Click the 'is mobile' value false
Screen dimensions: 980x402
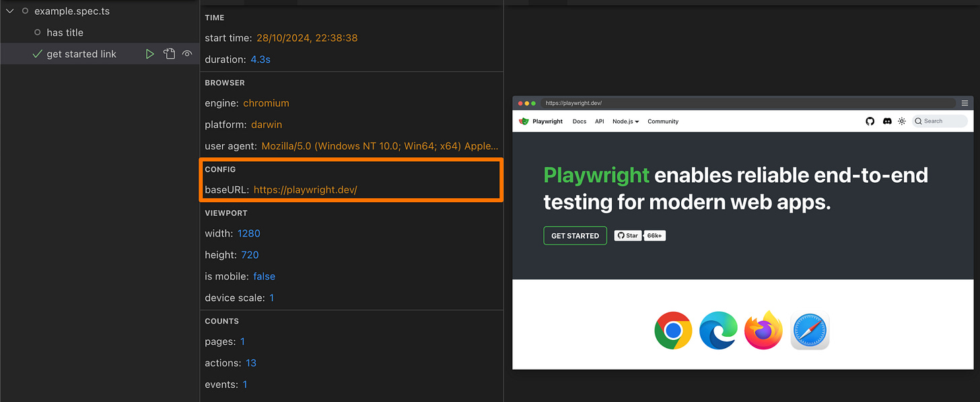click(264, 276)
